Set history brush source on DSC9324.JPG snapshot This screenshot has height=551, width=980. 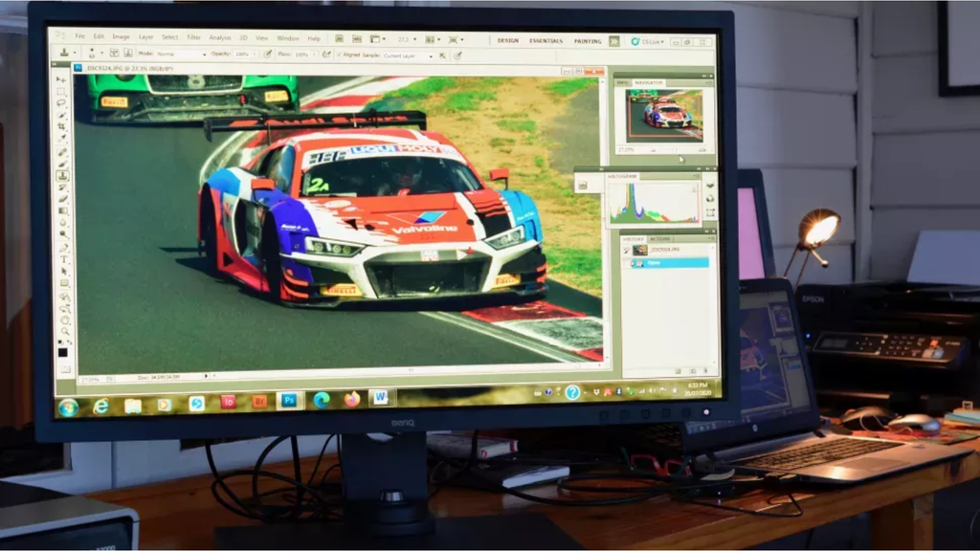[x=626, y=251]
